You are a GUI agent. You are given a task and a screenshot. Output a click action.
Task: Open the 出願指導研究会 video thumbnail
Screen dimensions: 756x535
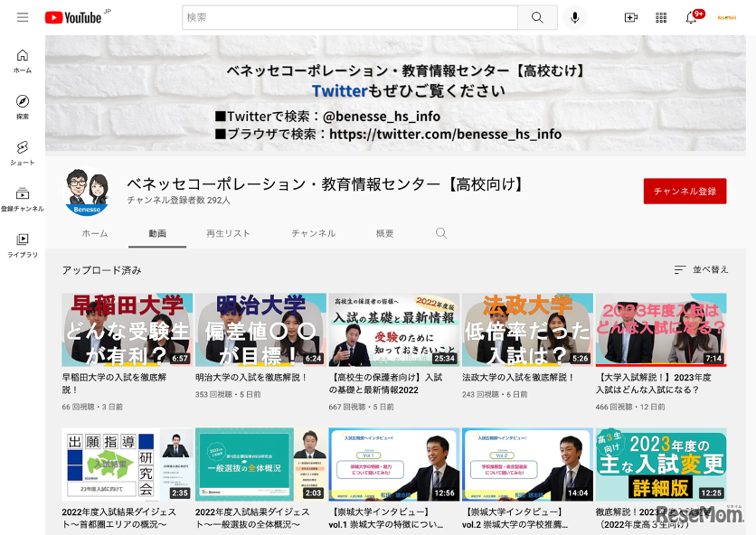click(x=128, y=465)
